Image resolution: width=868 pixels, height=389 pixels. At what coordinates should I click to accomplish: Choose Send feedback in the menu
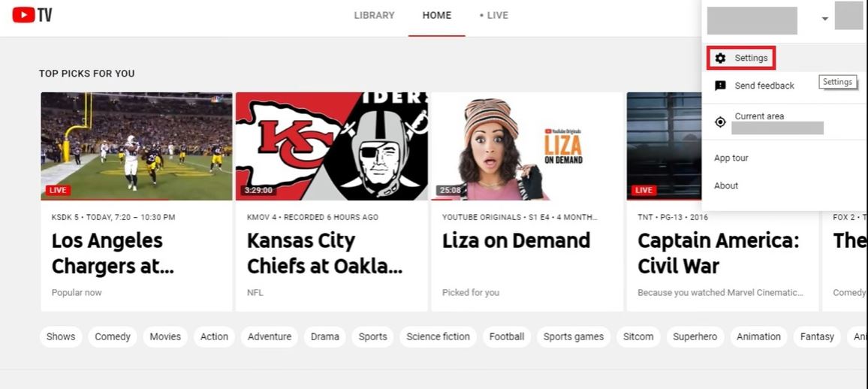tap(764, 86)
